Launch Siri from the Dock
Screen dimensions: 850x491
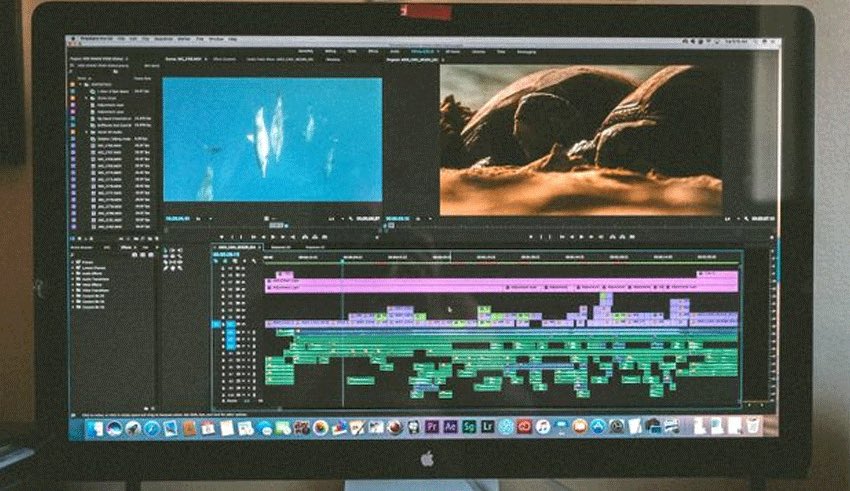114,429
